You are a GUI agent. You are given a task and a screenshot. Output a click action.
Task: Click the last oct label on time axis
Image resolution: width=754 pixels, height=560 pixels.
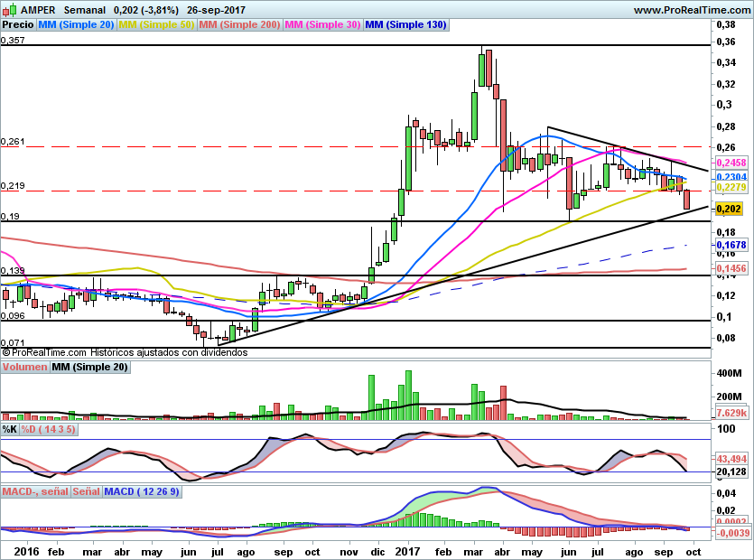693,552
